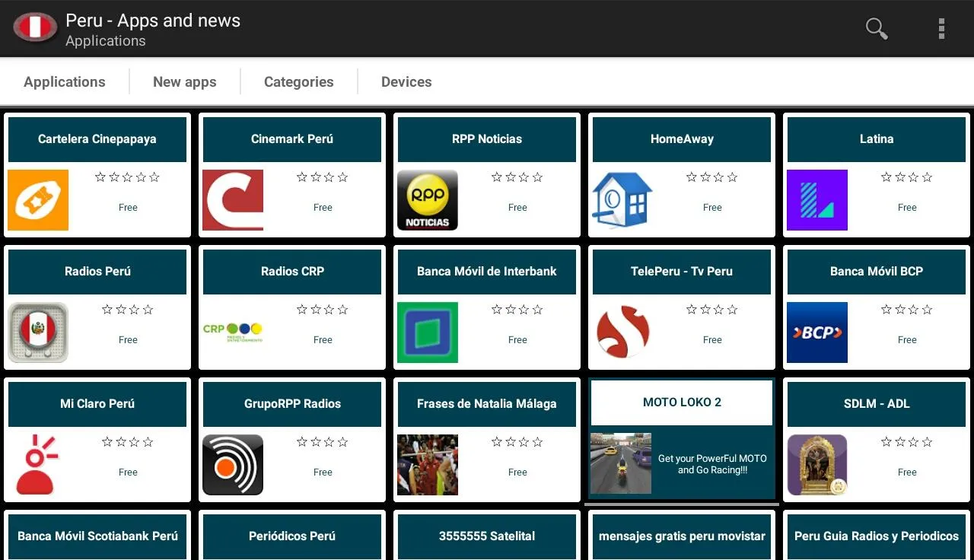Select the RPP Noticias title

pyautogui.click(x=487, y=139)
